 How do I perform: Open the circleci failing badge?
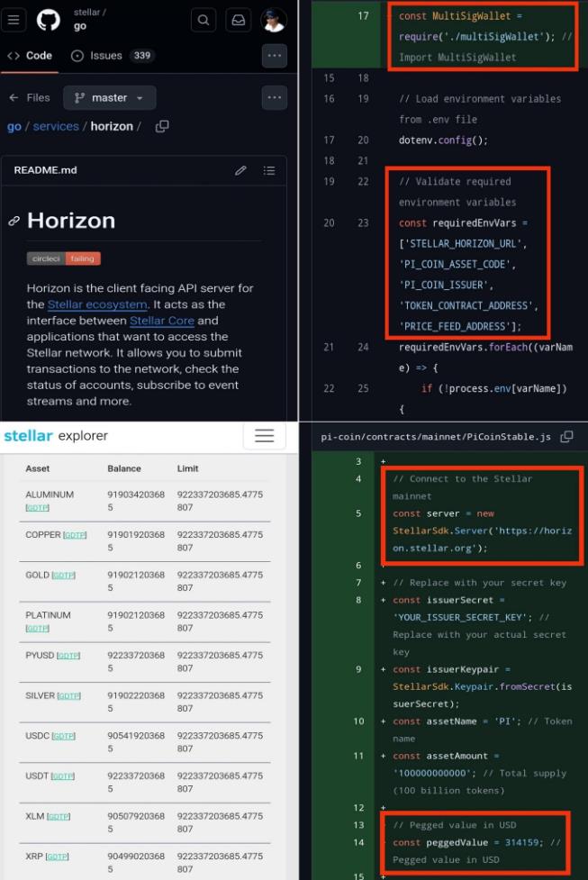tap(64, 259)
